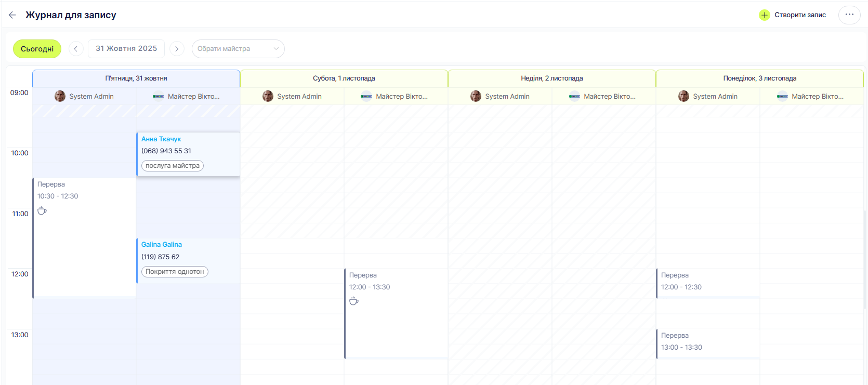Viewport: 868px width, 385px height.
Task: Click the 12:00 time label in the time axis
Action: pos(20,274)
